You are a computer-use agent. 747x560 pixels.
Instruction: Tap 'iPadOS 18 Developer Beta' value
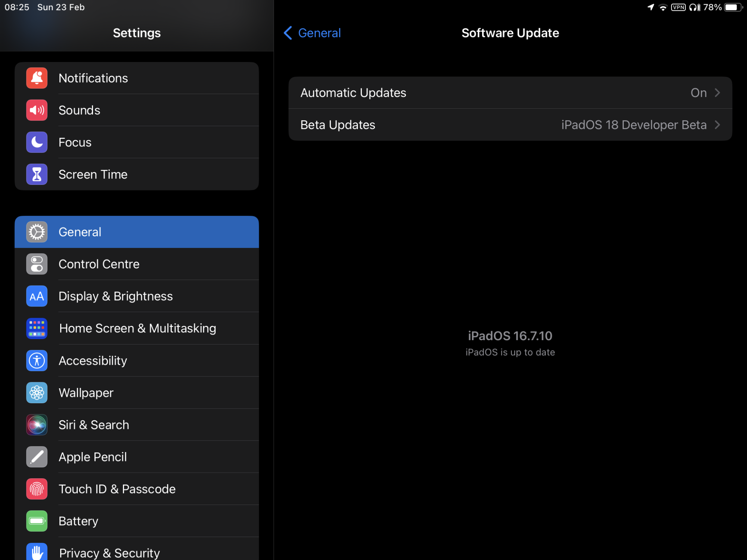(x=634, y=125)
